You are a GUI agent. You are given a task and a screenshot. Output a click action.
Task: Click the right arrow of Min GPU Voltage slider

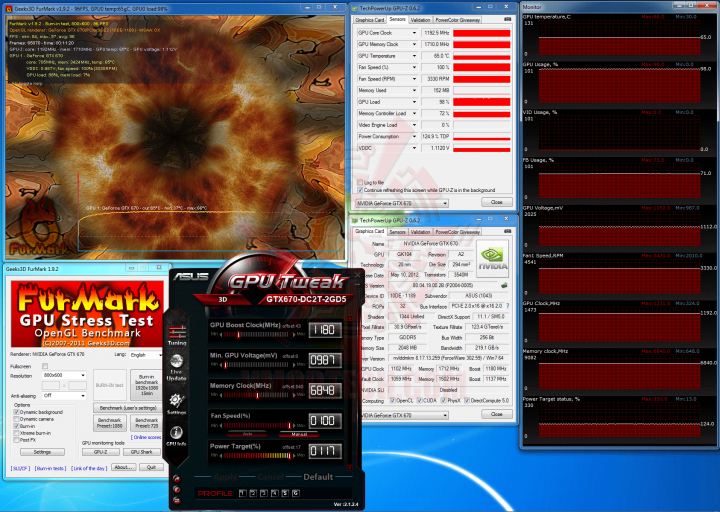(294, 365)
